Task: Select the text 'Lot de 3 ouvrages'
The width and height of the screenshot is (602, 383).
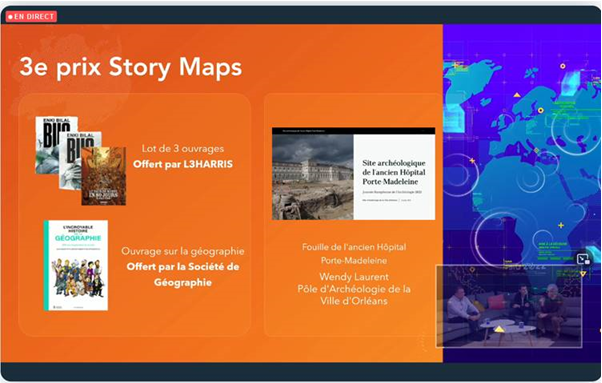Action: coord(183,149)
